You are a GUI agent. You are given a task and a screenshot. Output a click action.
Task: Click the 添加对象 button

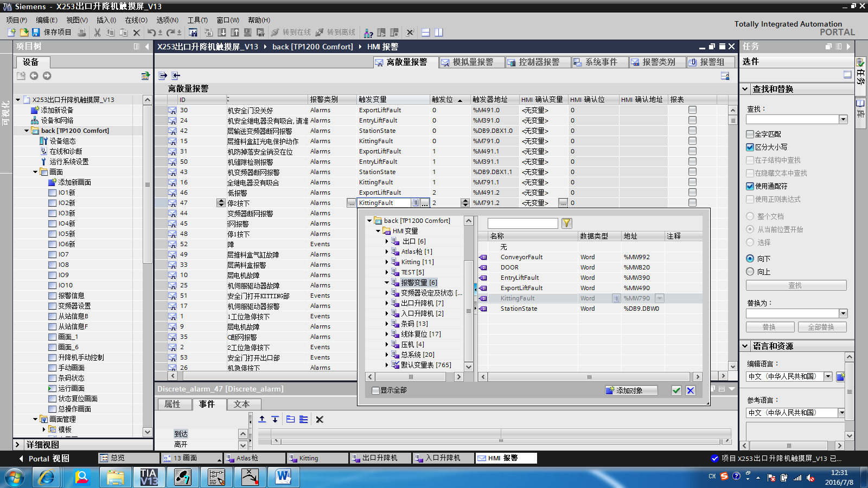point(631,390)
